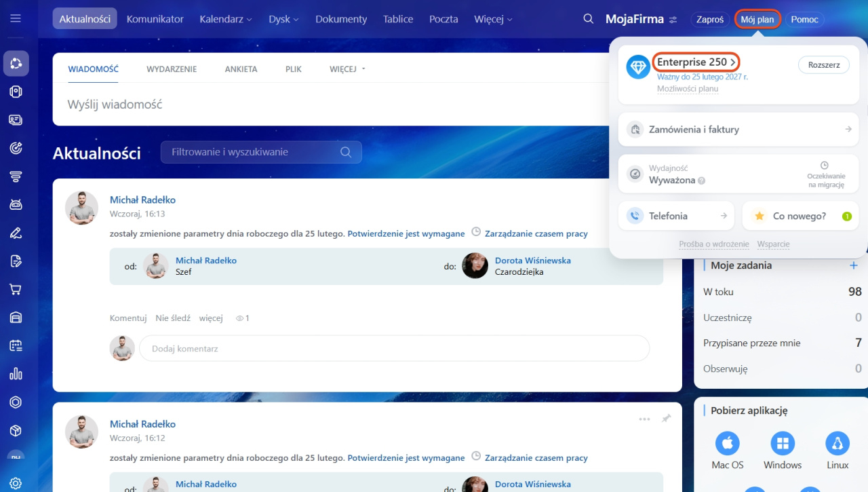Image resolution: width=868 pixels, height=492 pixels.
Task: Expand the Dysk dropdown menu
Action: (x=283, y=19)
